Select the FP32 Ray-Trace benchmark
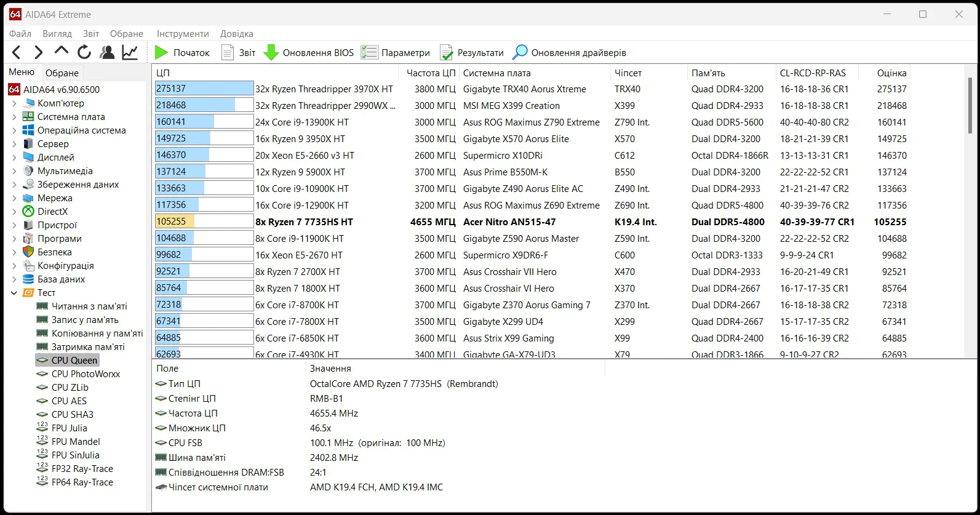The height and width of the screenshot is (515, 980). [x=75, y=469]
